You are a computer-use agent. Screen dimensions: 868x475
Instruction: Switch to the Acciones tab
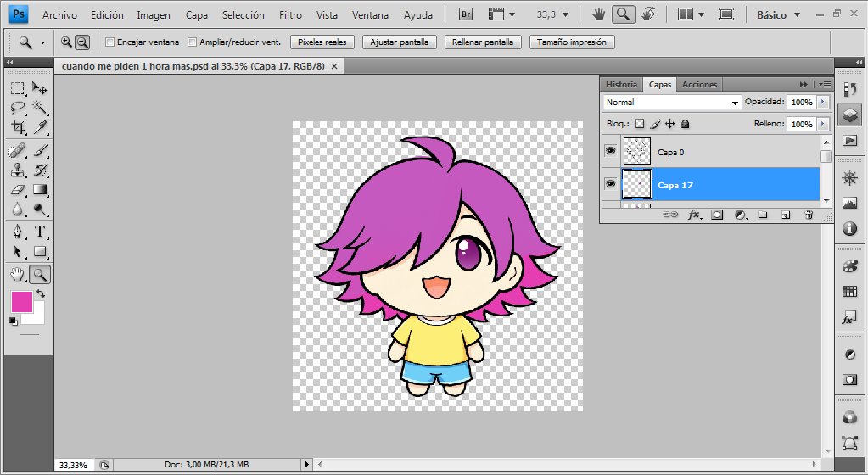point(699,84)
